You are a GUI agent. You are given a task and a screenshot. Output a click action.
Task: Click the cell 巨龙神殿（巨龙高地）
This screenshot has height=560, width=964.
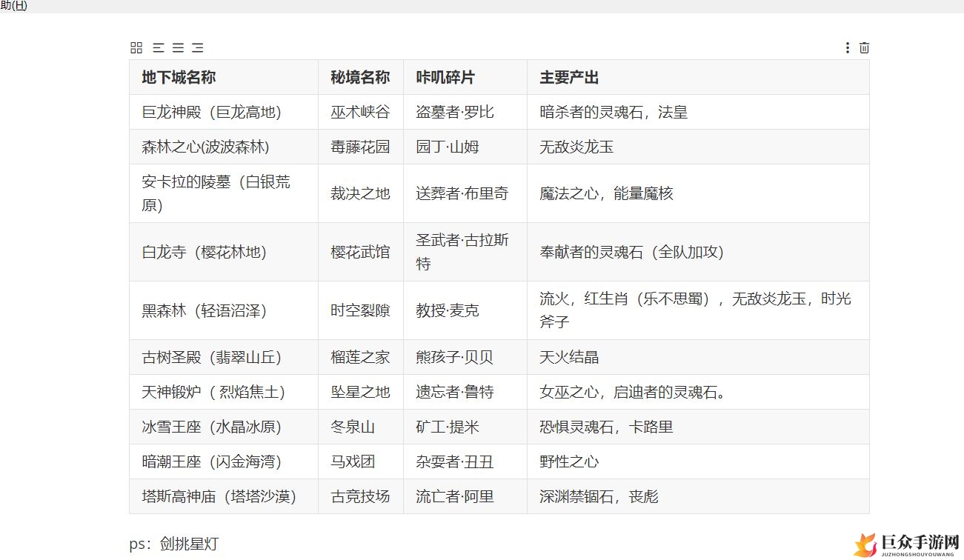pyautogui.click(x=224, y=112)
